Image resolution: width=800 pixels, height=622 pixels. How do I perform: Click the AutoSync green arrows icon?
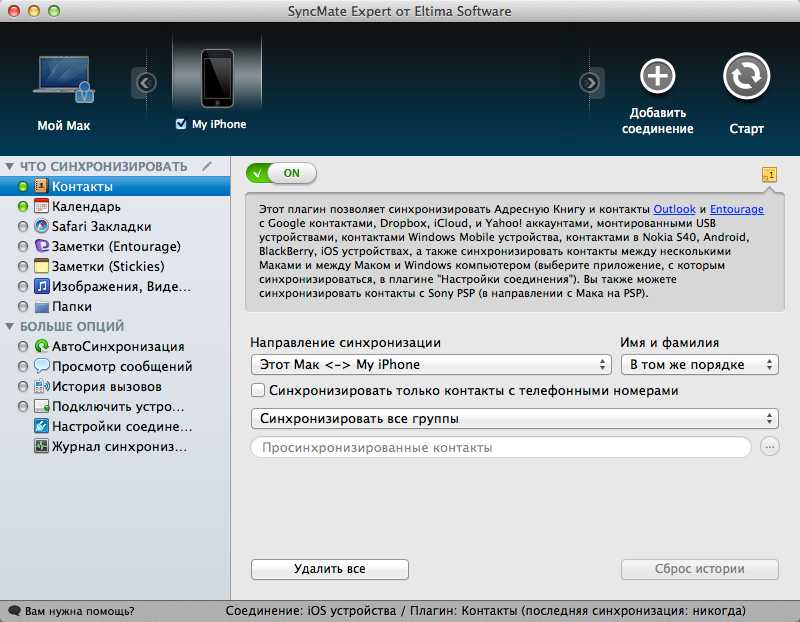pyautogui.click(x=41, y=346)
